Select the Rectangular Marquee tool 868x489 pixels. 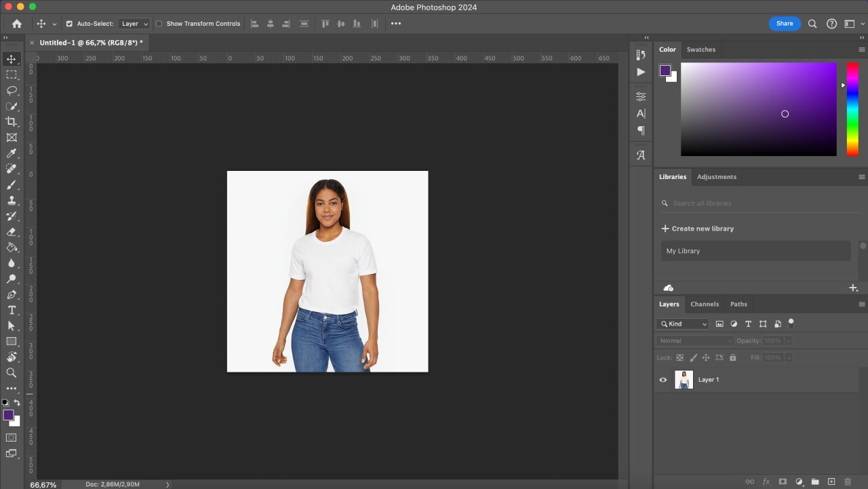coord(12,75)
